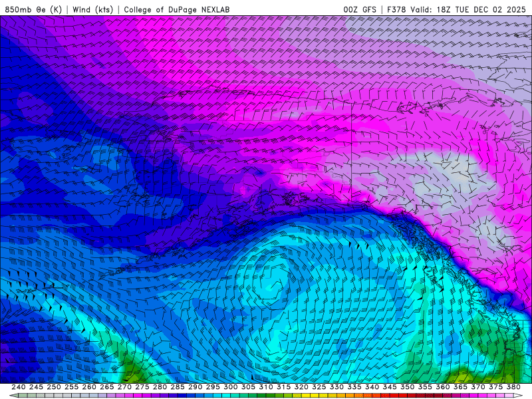Image resolution: width=532 pixels, height=399 pixels.
Task: Click the 315 value on the color scale
Action: (283, 387)
